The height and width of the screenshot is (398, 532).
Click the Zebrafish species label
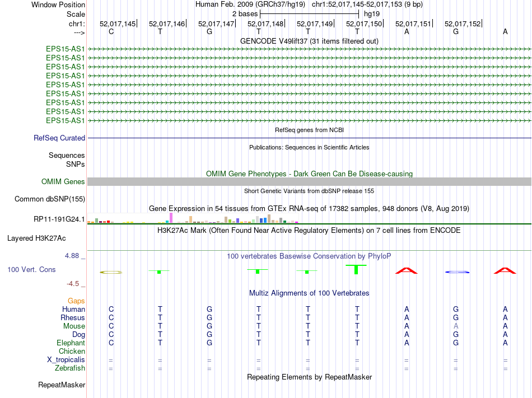(x=70, y=368)
